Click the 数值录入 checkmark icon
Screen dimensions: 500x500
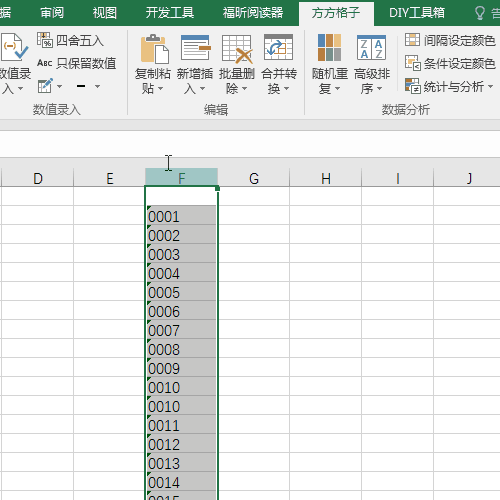[x=14, y=47]
